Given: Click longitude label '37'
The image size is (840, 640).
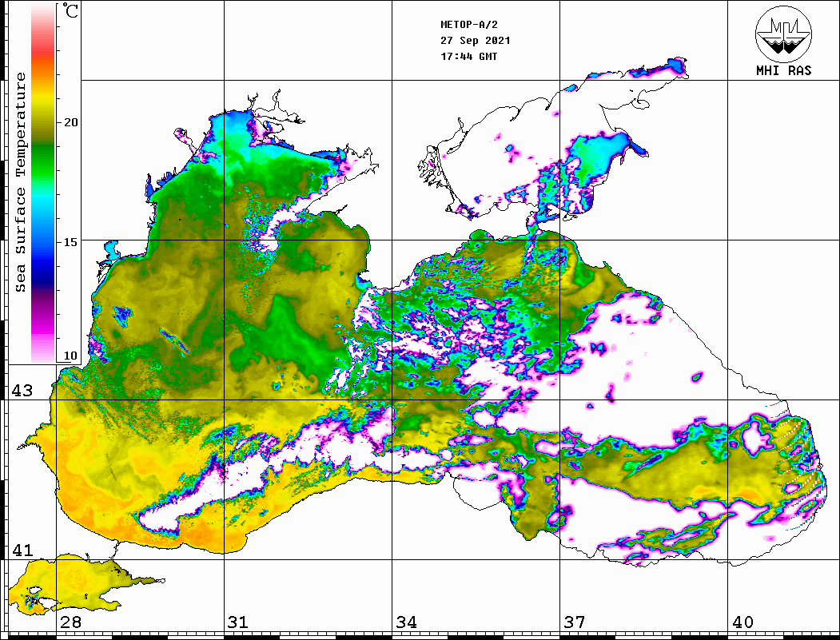Looking at the screenshot, I should click(575, 622).
